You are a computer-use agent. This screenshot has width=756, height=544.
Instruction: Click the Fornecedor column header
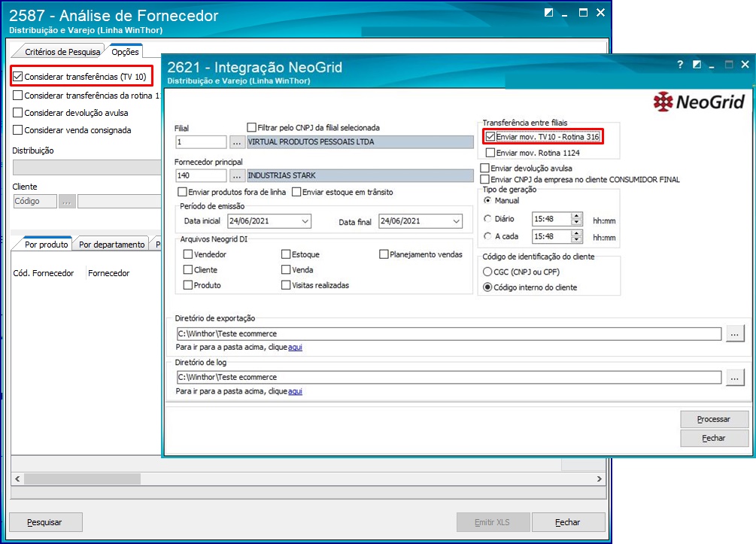point(109,273)
